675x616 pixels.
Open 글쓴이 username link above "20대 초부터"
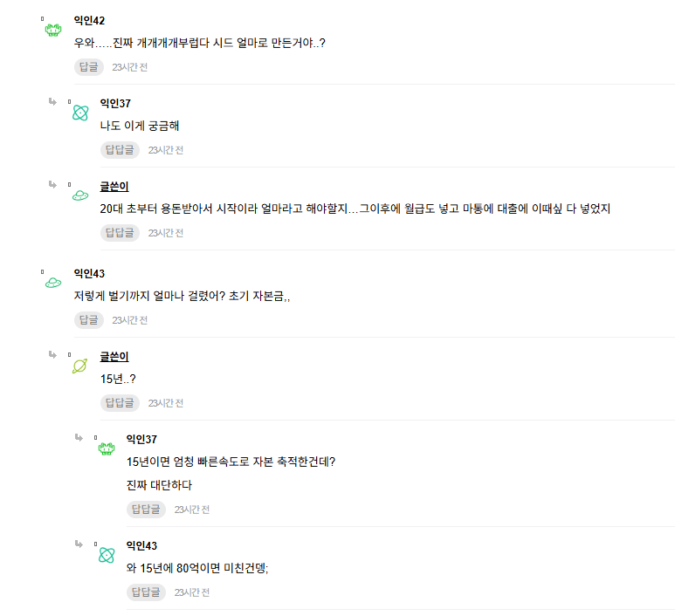coord(114,187)
